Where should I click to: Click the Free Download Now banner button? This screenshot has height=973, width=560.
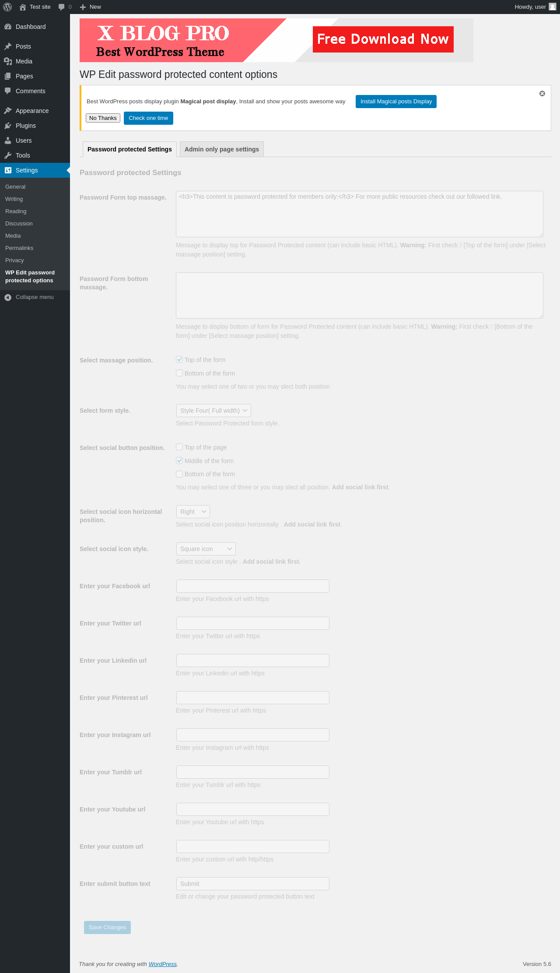(x=383, y=39)
